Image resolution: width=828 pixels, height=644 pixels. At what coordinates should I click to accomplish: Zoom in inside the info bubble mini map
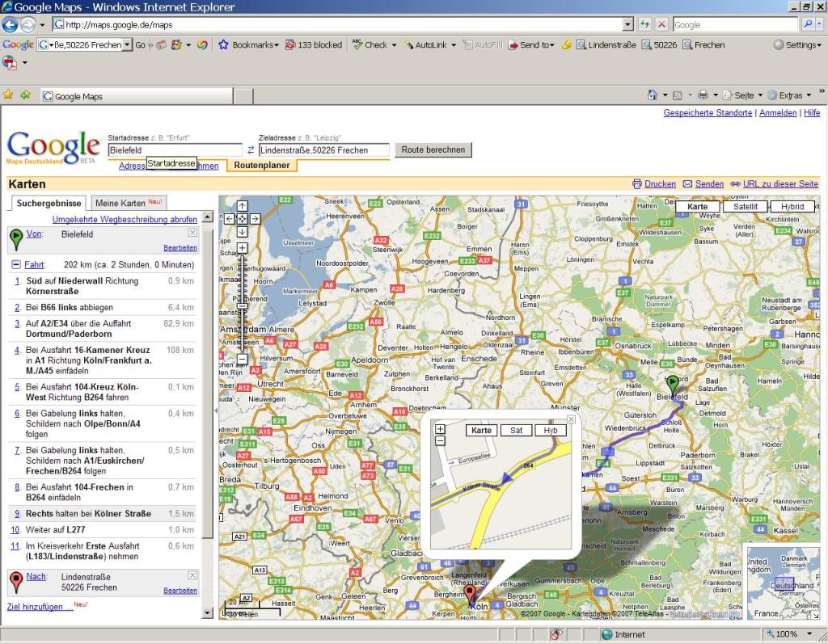pyautogui.click(x=440, y=429)
